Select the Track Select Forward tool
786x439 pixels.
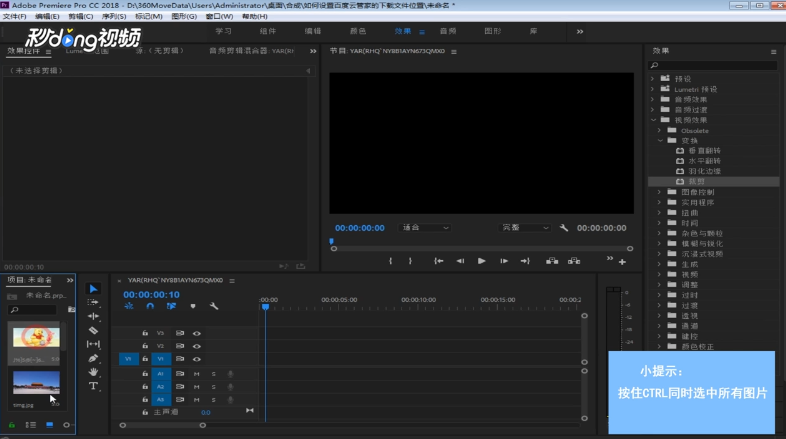93,302
